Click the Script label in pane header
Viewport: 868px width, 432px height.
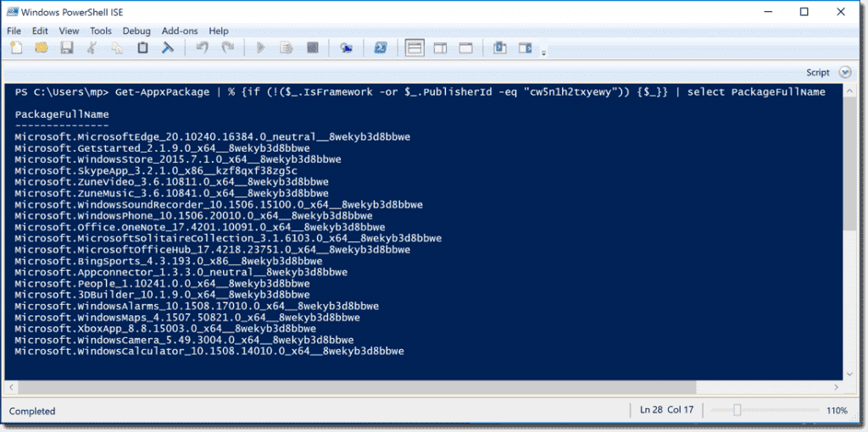[x=818, y=73]
